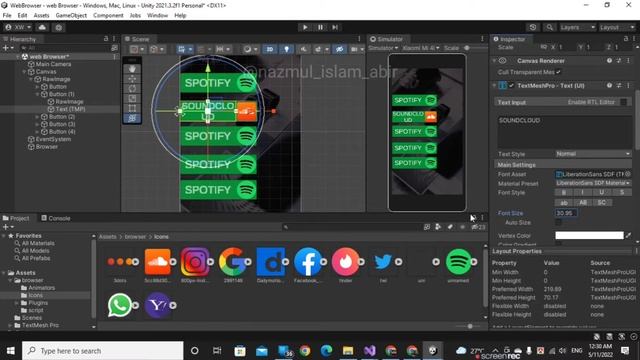Toggle scene lighting bulb
This screenshot has height=360, width=640.
[287, 49]
